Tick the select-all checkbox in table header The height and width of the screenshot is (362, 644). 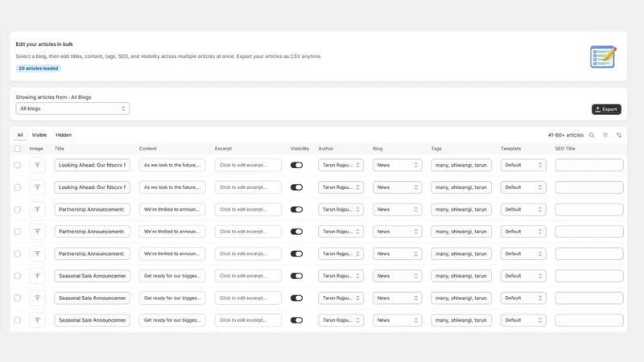coord(17,149)
